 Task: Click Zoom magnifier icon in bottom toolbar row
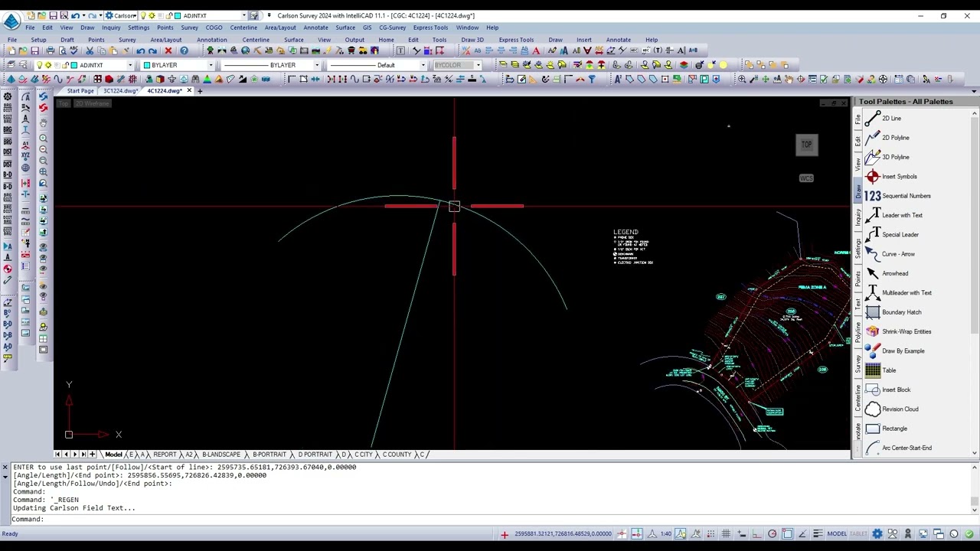[742, 79]
